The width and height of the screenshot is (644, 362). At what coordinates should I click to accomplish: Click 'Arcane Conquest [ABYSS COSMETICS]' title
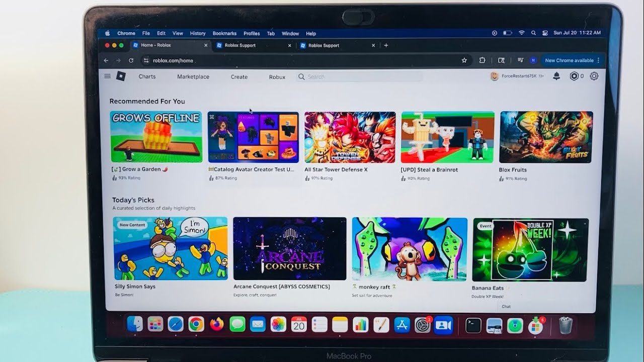pos(282,287)
